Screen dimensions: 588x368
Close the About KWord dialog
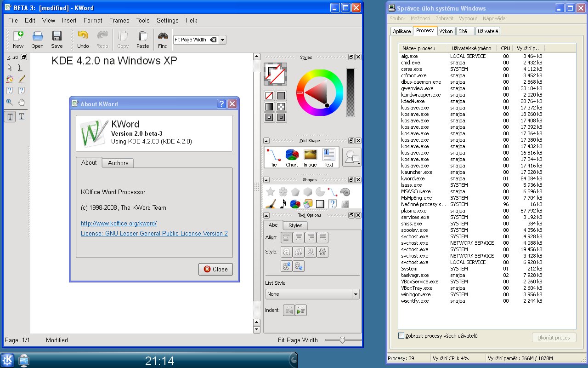(216, 269)
